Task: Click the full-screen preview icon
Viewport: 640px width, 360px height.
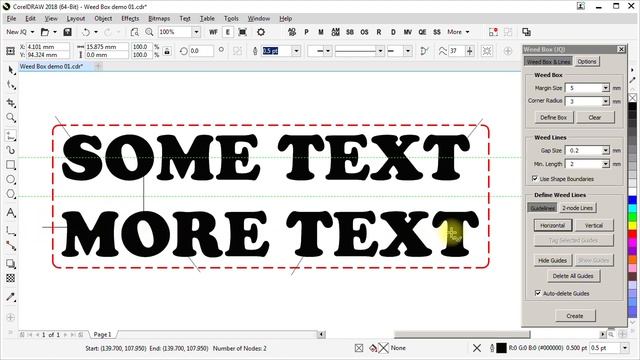Action: [x=242, y=32]
